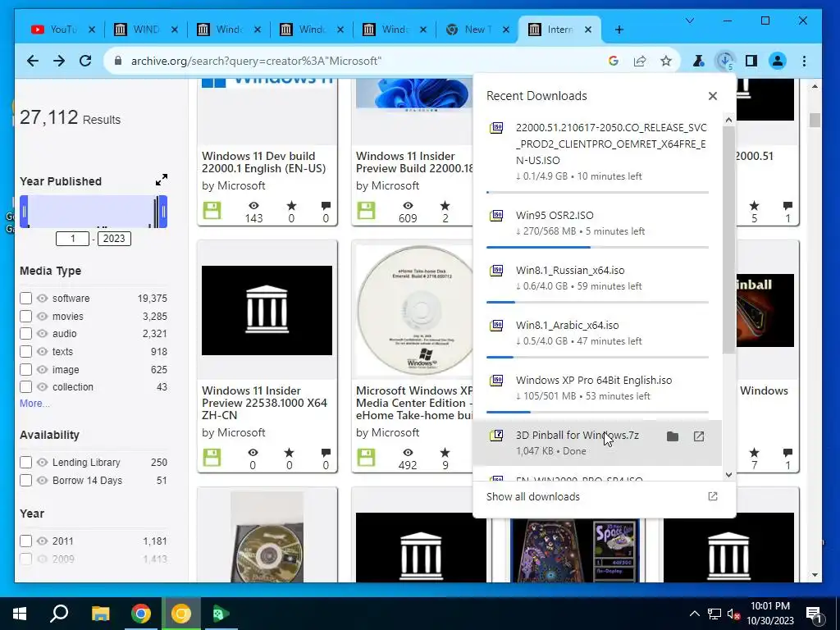Toggle eye icon for software filter
Viewport: 840px width, 630px height.
43,298
